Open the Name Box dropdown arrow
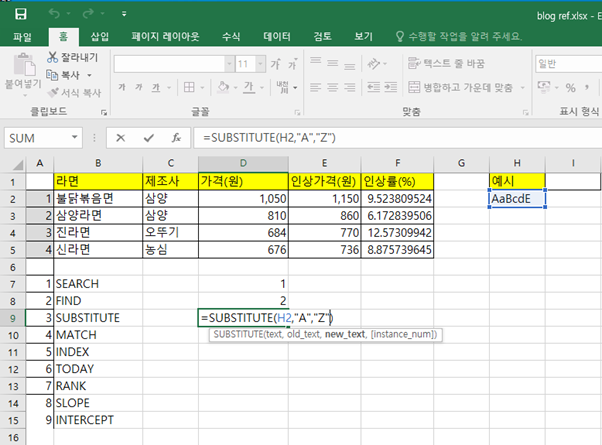This screenshot has width=602, height=445. click(74, 137)
